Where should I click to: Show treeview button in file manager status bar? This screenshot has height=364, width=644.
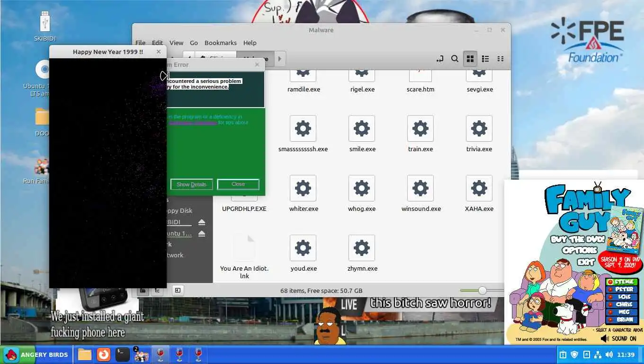(156, 290)
